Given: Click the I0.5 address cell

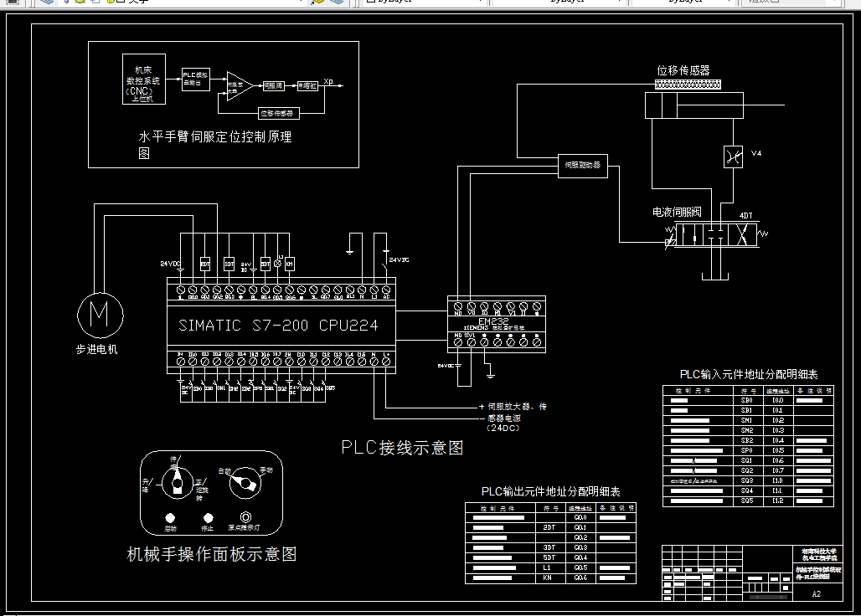Looking at the screenshot, I should [x=777, y=450].
